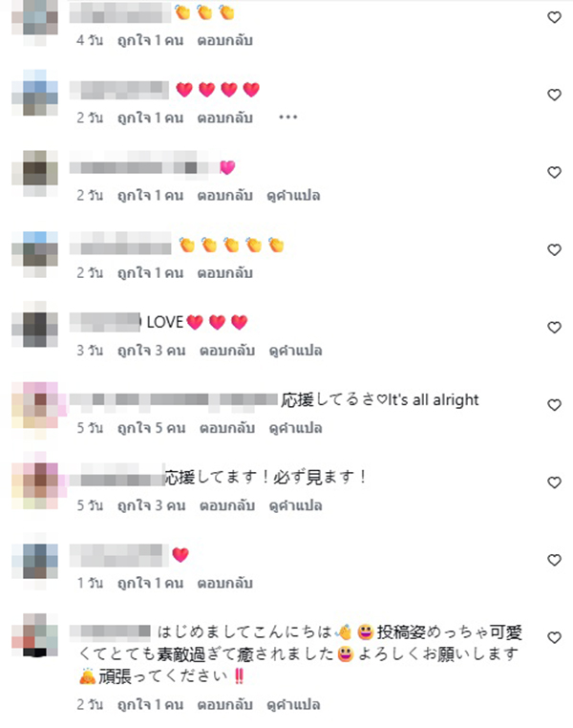View translation of "It's all alright" comment
Viewport: 573px width, 728px height.
(295, 428)
